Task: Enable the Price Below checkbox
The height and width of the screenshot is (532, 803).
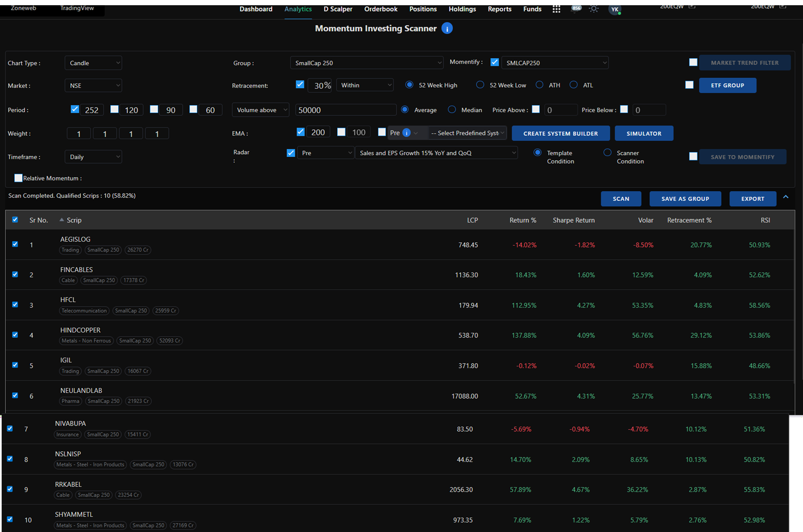Action: (624, 110)
